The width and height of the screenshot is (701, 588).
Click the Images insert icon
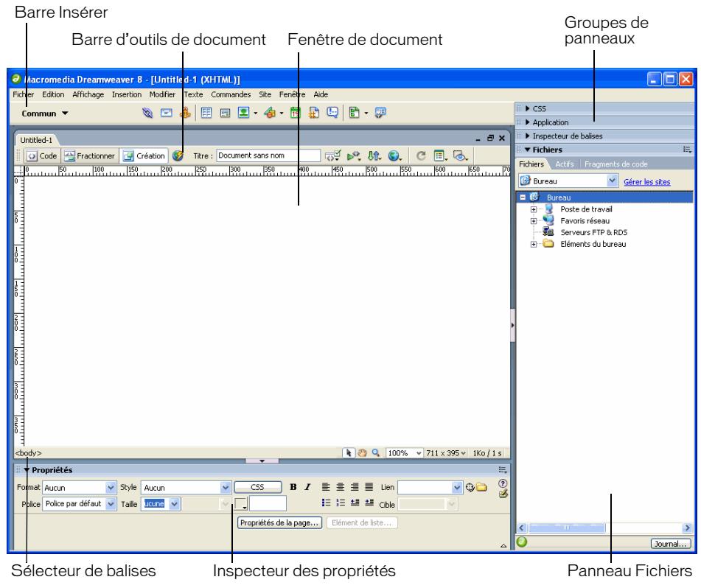tap(244, 113)
